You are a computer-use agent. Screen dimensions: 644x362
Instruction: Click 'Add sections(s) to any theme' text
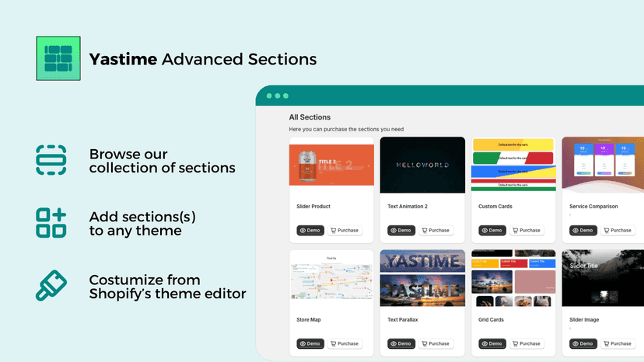(x=142, y=224)
